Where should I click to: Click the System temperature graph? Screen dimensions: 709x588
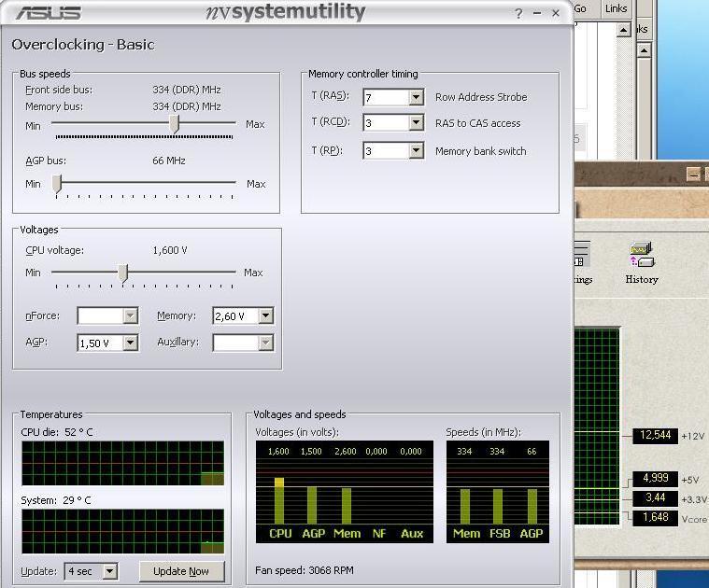(x=122, y=531)
